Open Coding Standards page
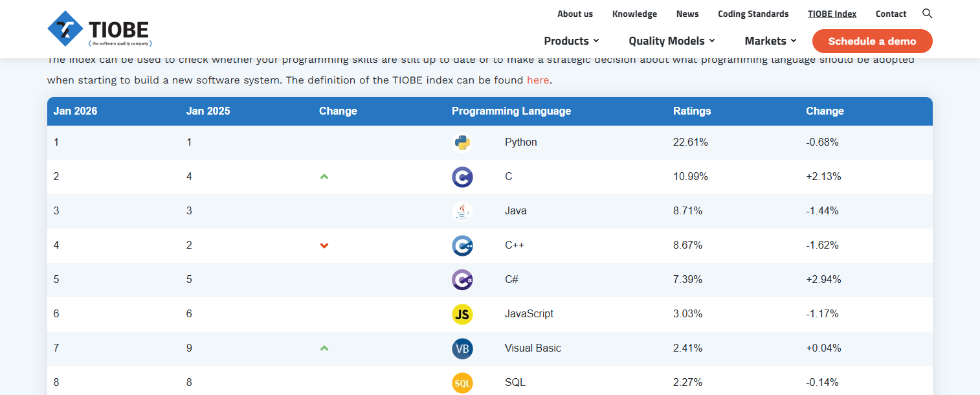 [753, 14]
